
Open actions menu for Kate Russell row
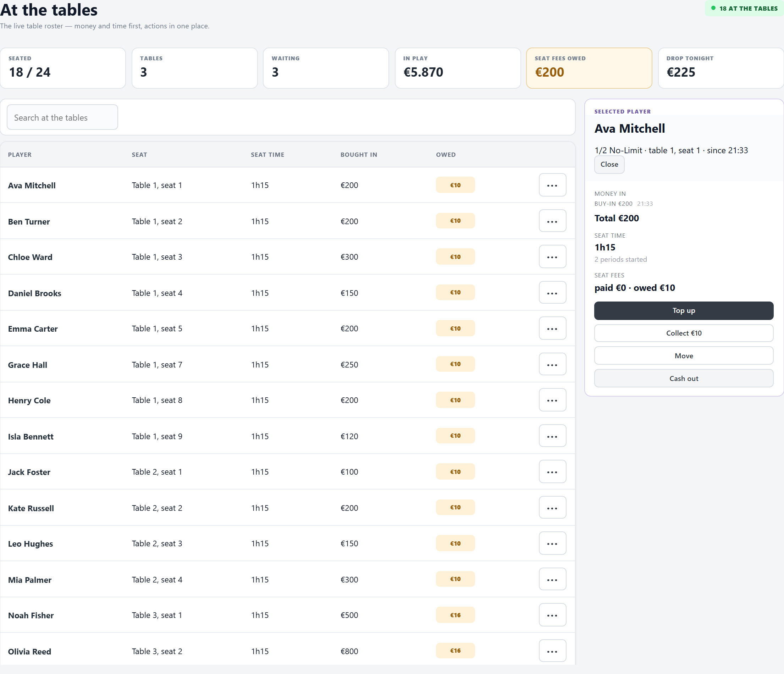[552, 508]
